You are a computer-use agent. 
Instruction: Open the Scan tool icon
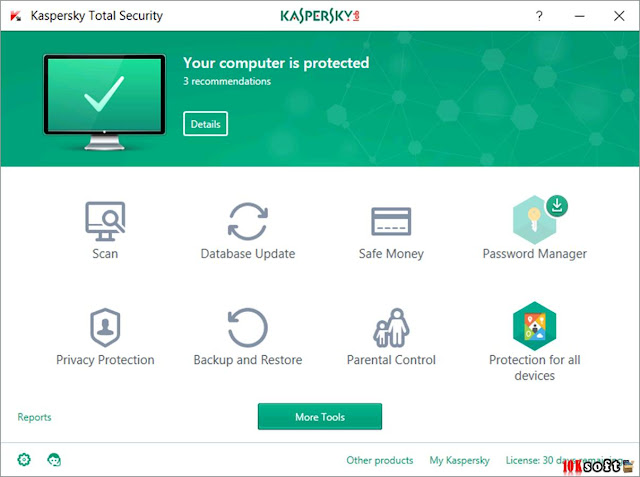pos(105,221)
